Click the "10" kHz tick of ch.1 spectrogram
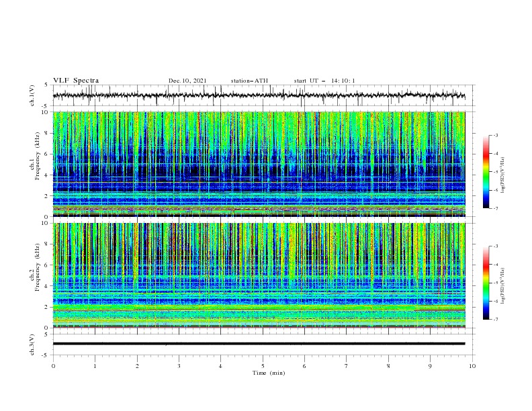The image size is (532, 411). pos(46,112)
